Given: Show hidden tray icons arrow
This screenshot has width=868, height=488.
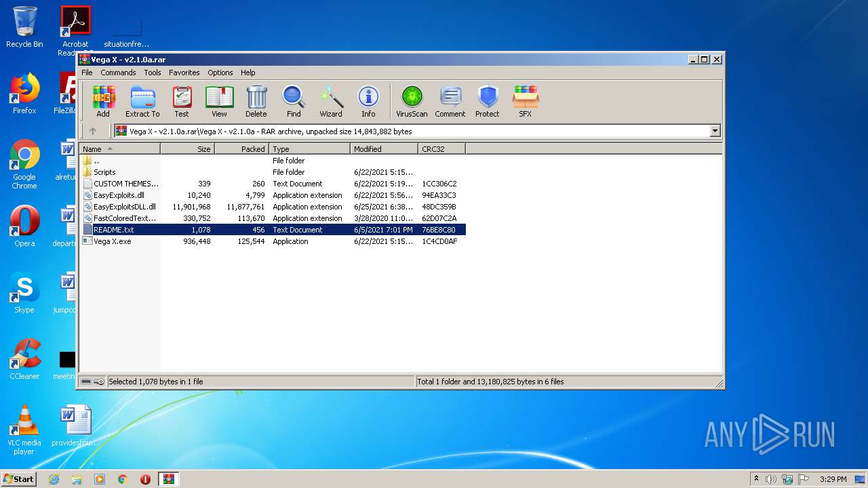Looking at the screenshot, I should click(x=756, y=479).
